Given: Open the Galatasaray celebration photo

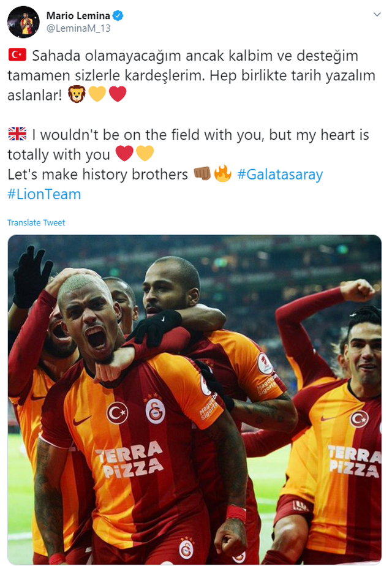Looking at the screenshot, I should tap(195, 399).
